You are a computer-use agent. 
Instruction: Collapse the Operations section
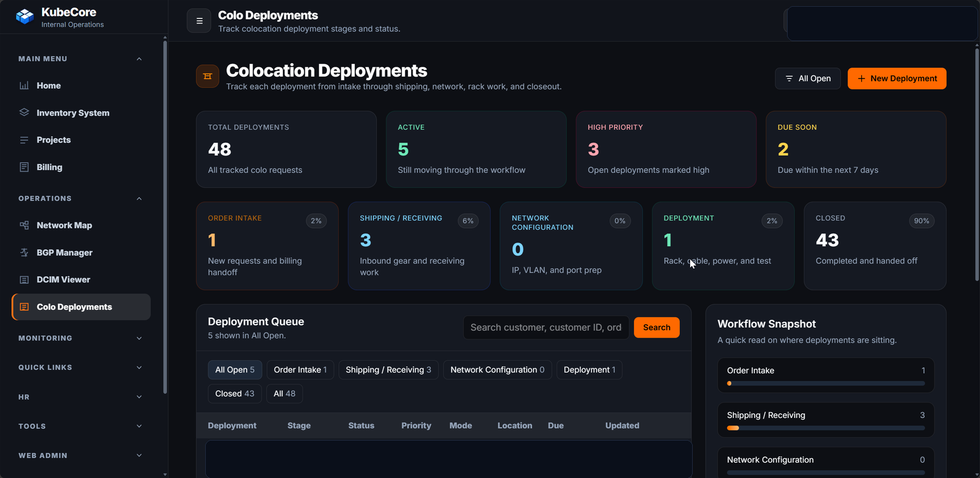pos(139,199)
